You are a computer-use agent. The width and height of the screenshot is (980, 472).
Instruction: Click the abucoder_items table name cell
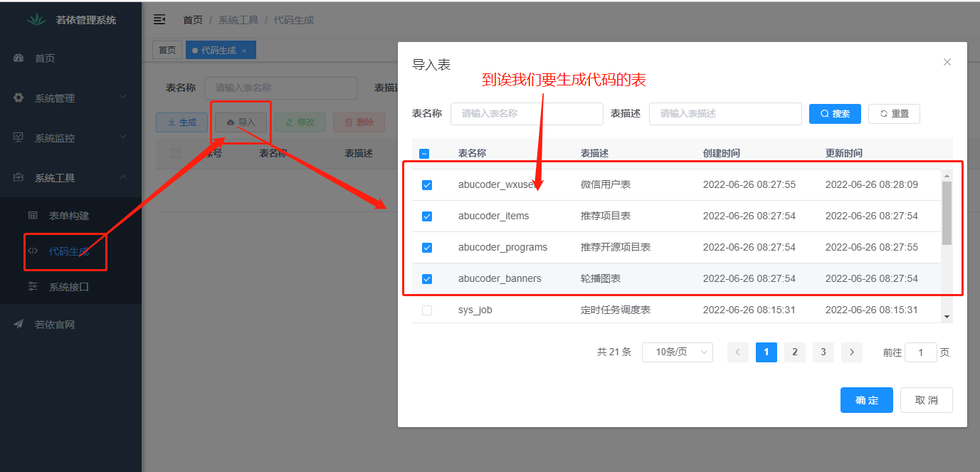(494, 216)
